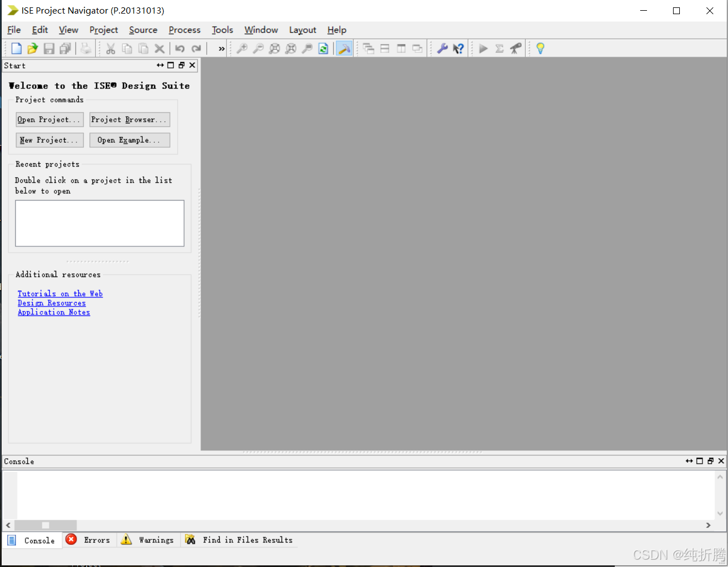Close the Start panel

click(x=192, y=65)
